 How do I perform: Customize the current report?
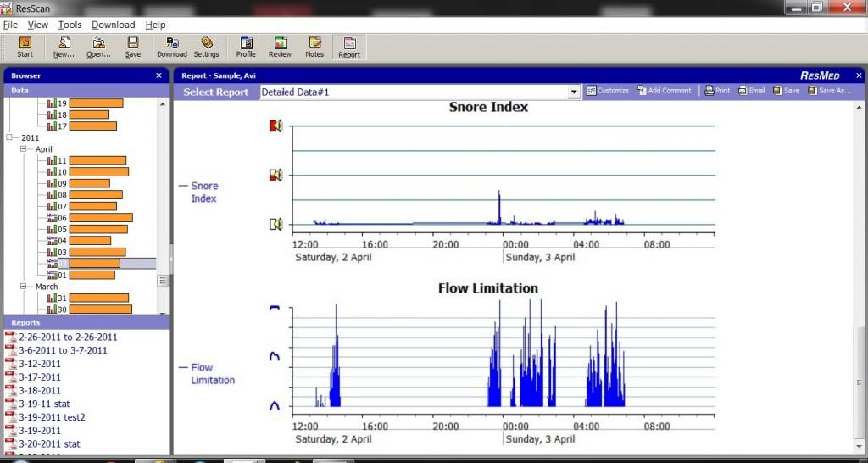[x=608, y=91]
